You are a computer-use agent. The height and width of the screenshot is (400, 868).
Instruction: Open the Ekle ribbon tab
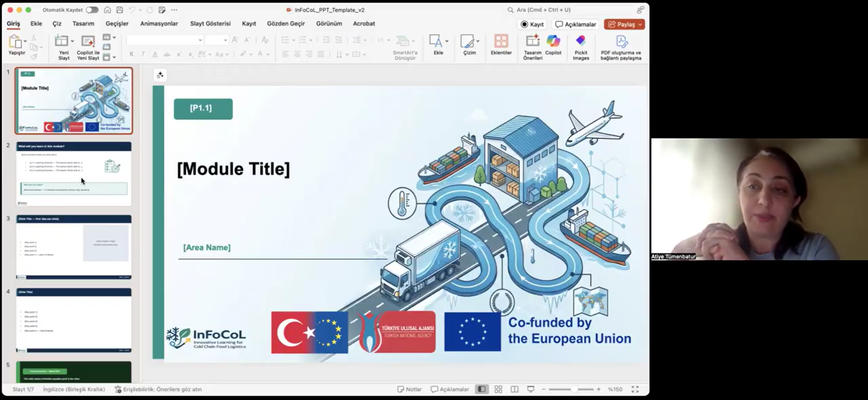pyautogui.click(x=36, y=24)
